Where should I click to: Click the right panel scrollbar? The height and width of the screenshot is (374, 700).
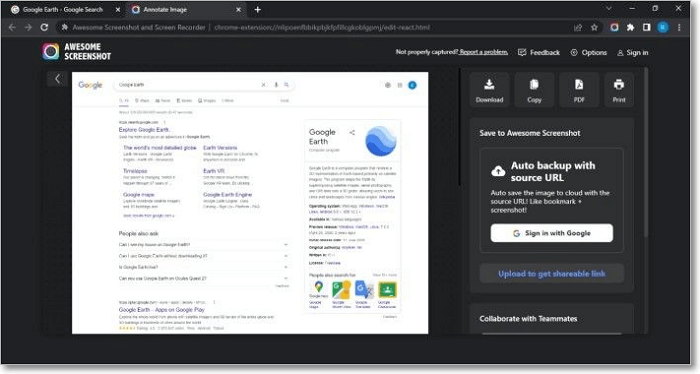646,152
